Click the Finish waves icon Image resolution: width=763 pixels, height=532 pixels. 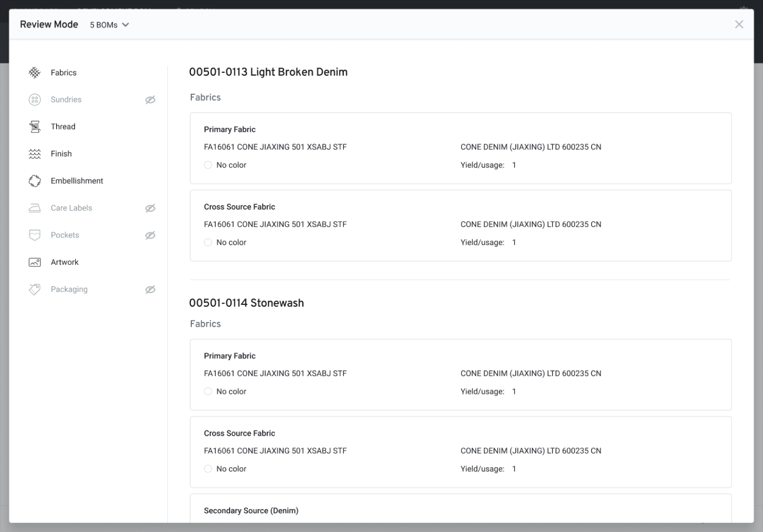(x=35, y=154)
